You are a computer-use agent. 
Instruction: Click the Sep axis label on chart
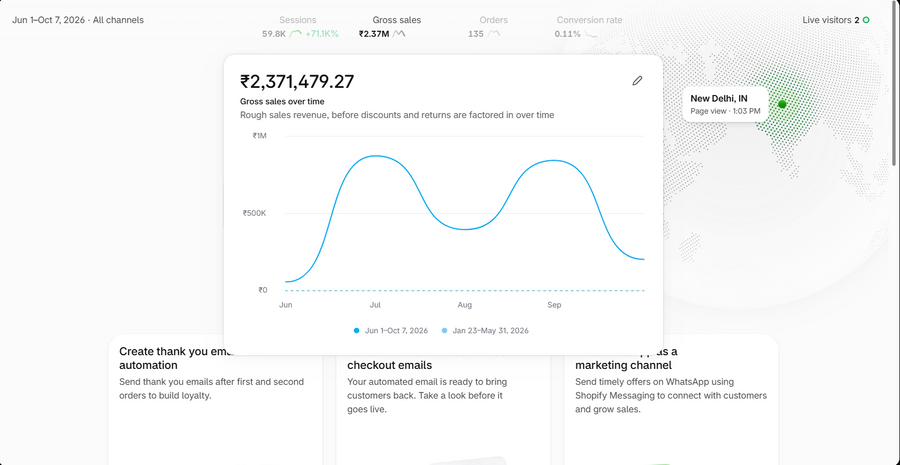(x=554, y=305)
